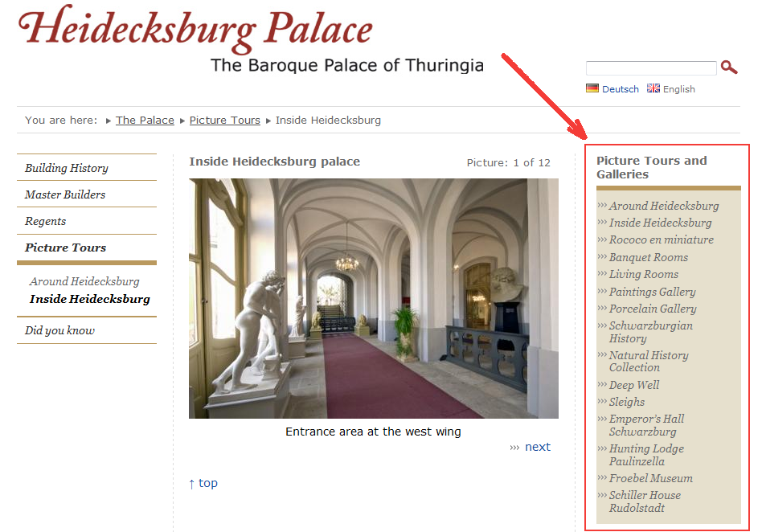762x532 pixels.
Task: View the Porcelain Gallery tour
Action: point(653,309)
